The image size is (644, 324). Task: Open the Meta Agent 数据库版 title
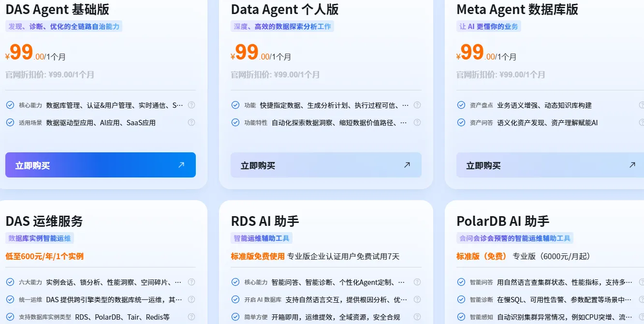coord(517,9)
